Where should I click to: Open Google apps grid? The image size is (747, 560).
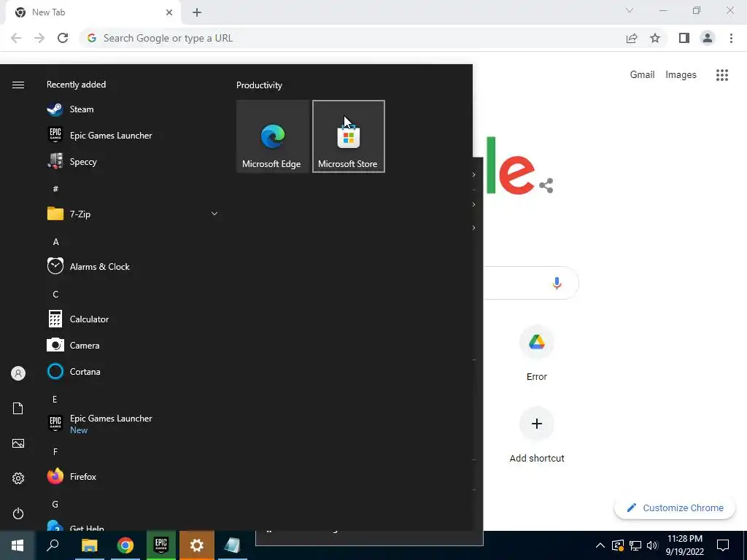722,75
